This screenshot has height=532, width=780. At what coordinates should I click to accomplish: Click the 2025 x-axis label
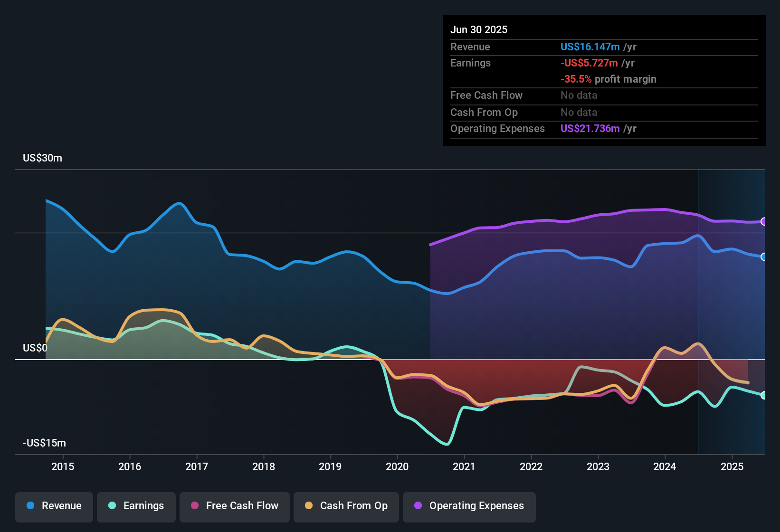pyautogui.click(x=732, y=467)
